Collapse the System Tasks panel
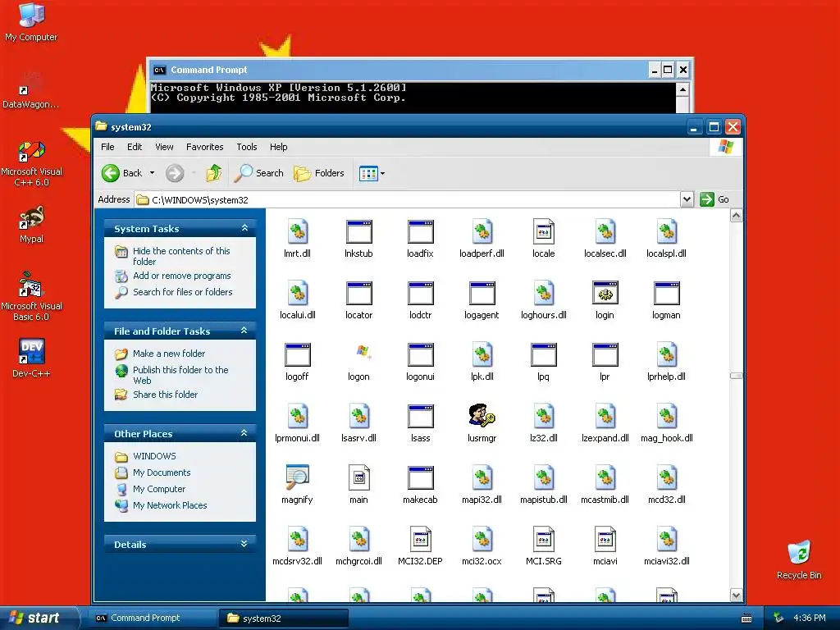Viewport: 840px width, 630px height. [244, 228]
